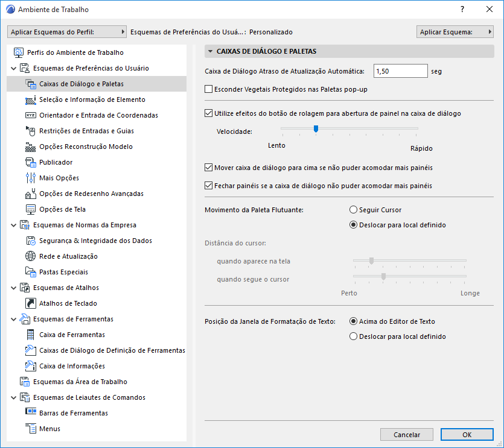Select the Seguir Cursor radio button
The height and width of the screenshot is (448, 504).
point(354,210)
